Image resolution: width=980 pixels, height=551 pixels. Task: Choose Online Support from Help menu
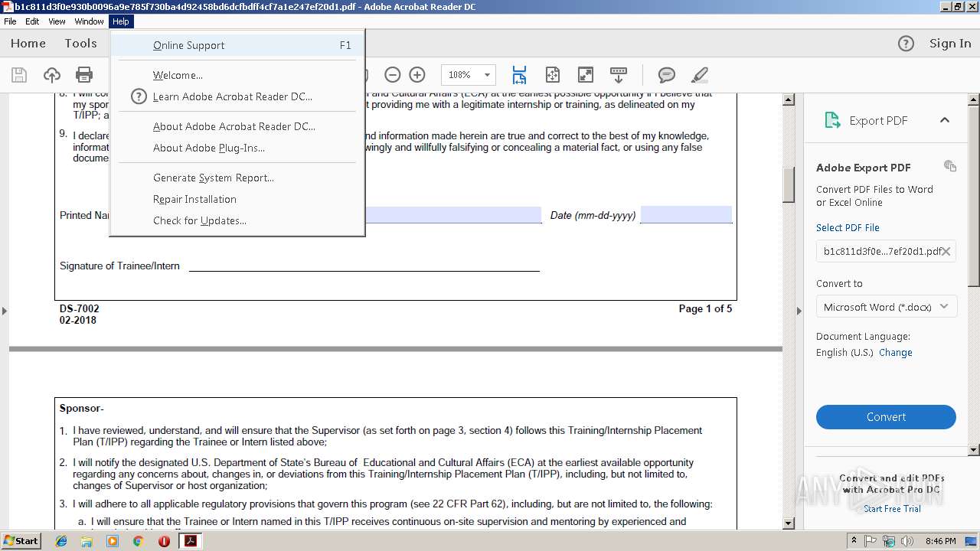tap(237, 45)
